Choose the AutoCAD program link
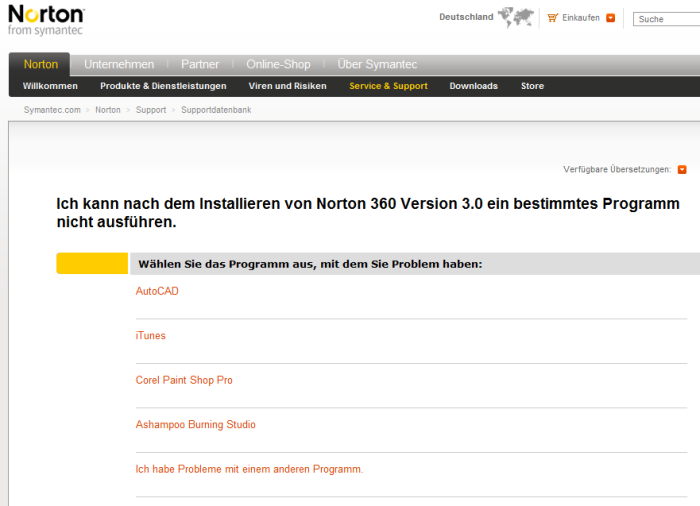 (x=157, y=291)
